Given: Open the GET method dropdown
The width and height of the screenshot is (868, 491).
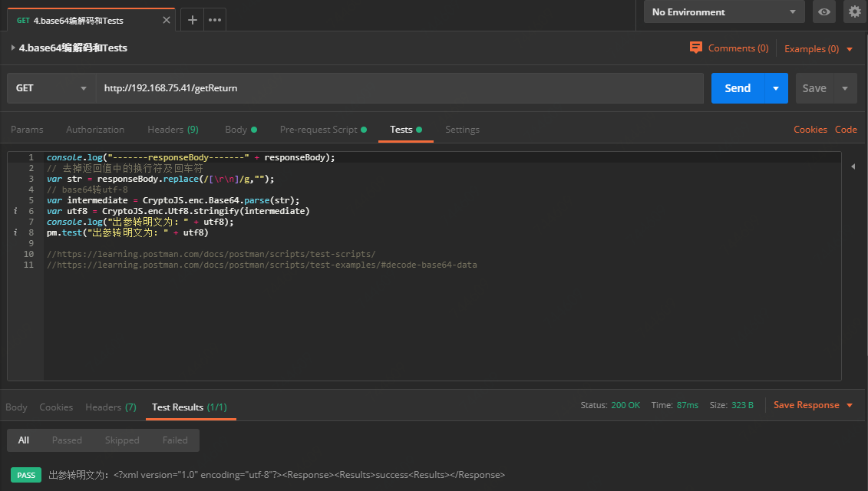Looking at the screenshot, I should pos(51,88).
